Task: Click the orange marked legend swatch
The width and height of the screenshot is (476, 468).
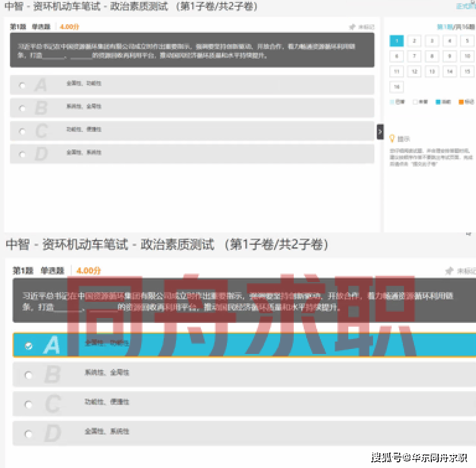Action: pos(461,102)
